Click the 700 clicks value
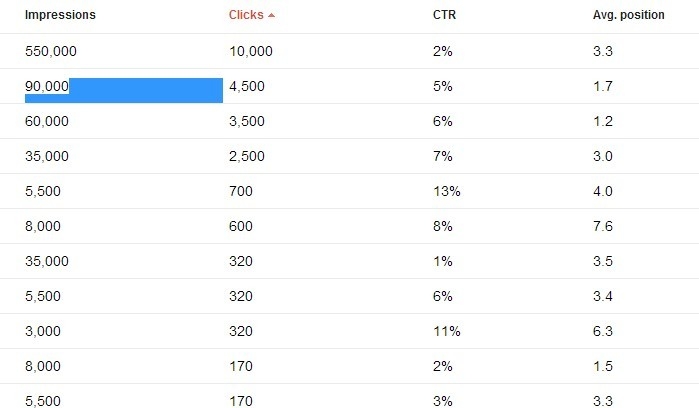 [241, 191]
